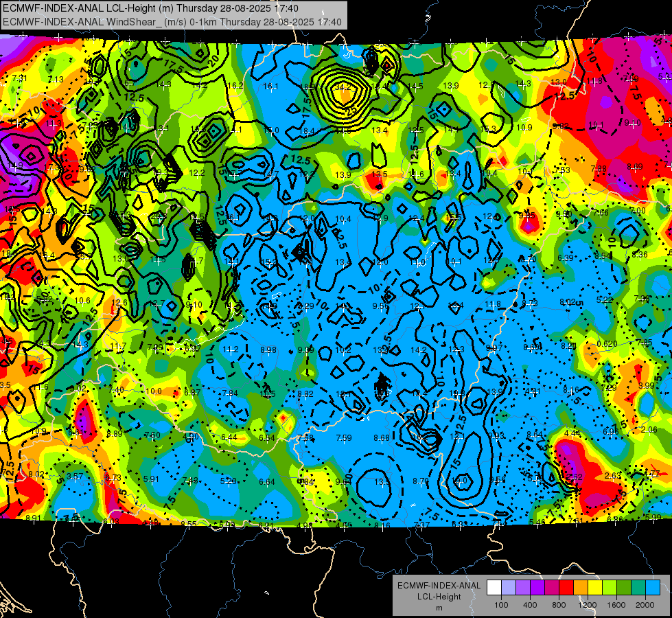Click the grid value '9.97'
The height and width of the screenshot is (618, 672).
tap(494, 348)
